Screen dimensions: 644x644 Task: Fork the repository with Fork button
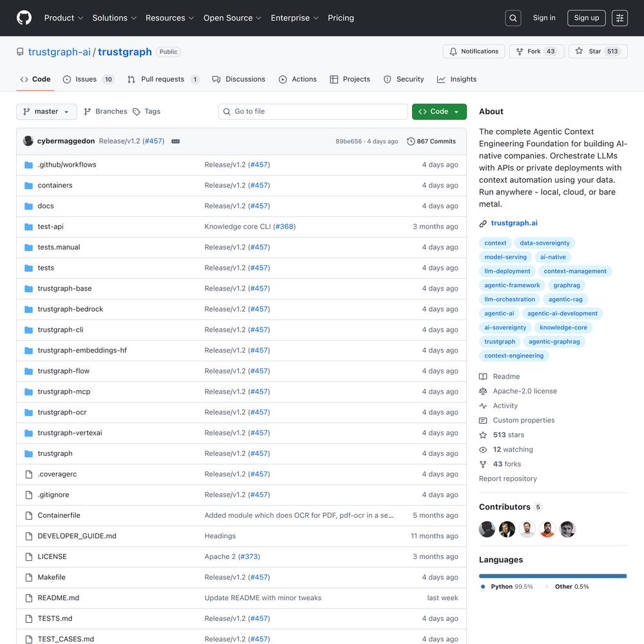tap(536, 52)
